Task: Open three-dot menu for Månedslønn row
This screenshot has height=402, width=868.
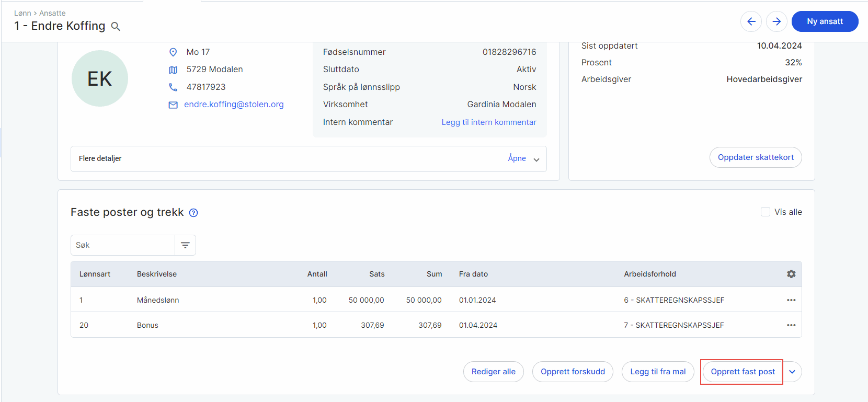Action: point(791,300)
